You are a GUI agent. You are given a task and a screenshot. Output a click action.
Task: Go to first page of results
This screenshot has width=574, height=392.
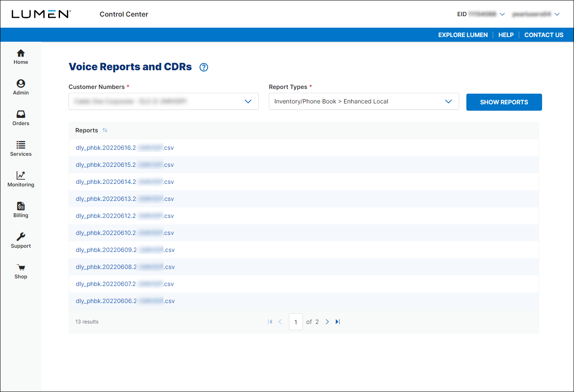[x=270, y=322]
